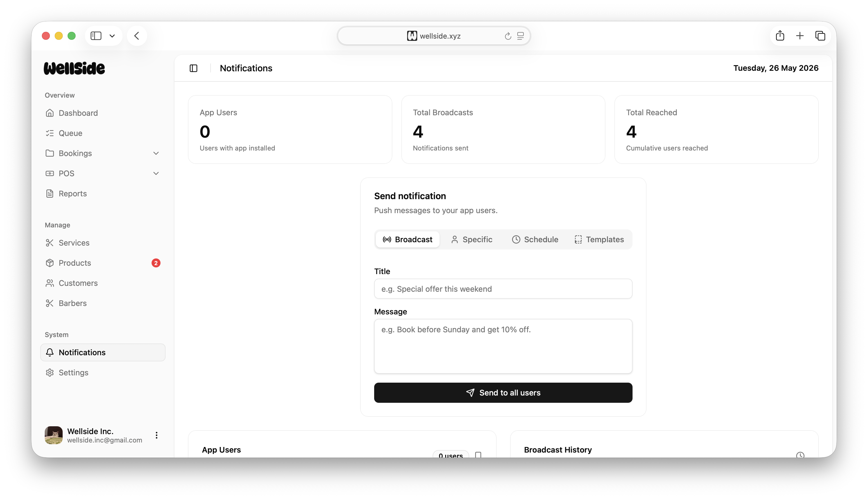Click "Push messages to your app users." text

pos(436,210)
